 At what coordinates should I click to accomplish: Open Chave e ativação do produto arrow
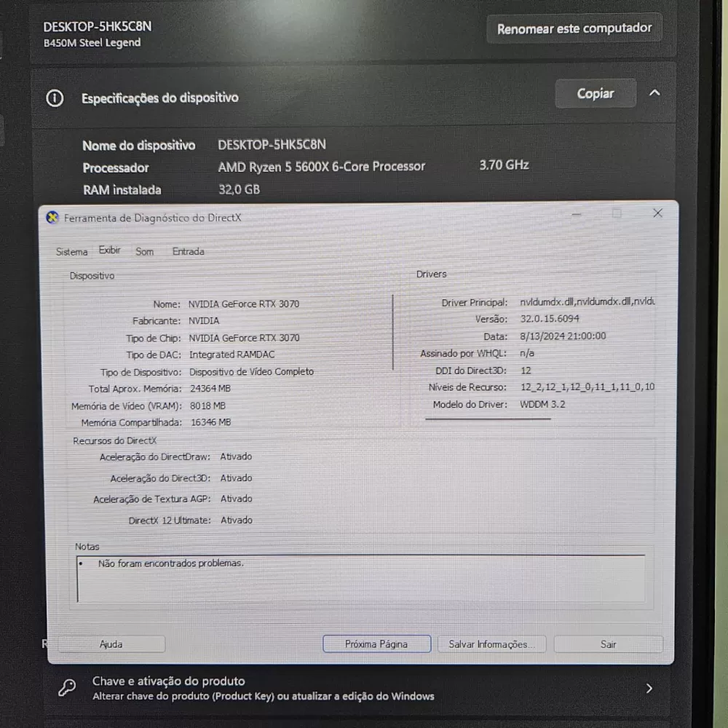click(x=649, y=688)
